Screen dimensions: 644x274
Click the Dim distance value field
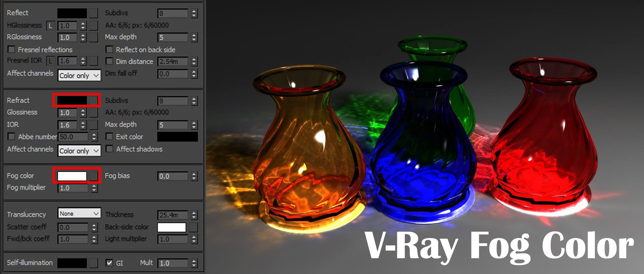(x=173, y=61)
